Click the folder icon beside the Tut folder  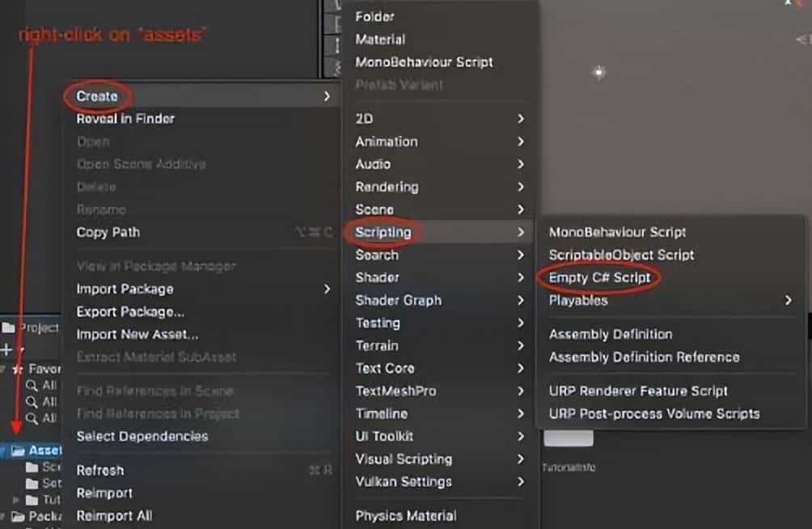pos(32,500)
